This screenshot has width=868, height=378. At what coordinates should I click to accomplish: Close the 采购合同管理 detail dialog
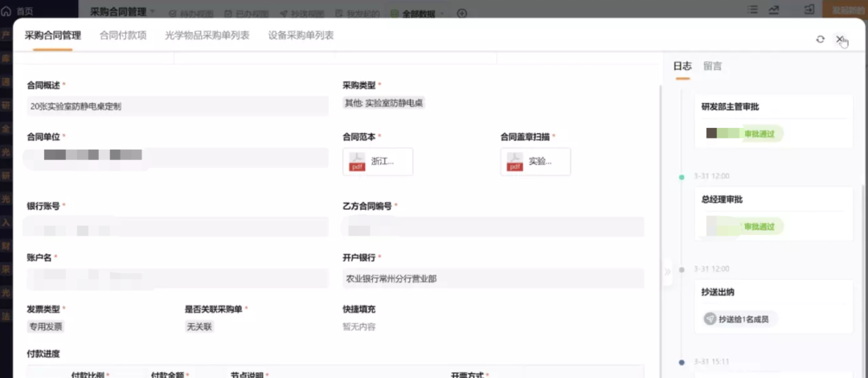pyautogui.click(x=840, y=39)
